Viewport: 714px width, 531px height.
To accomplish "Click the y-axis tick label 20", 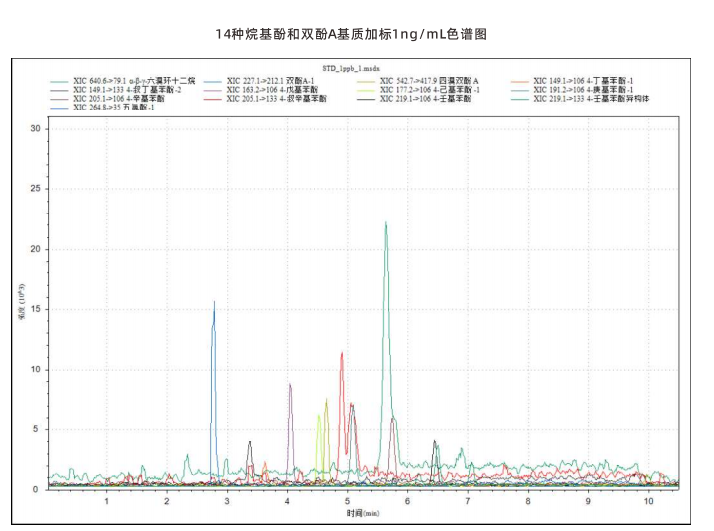I will (36, 249).
